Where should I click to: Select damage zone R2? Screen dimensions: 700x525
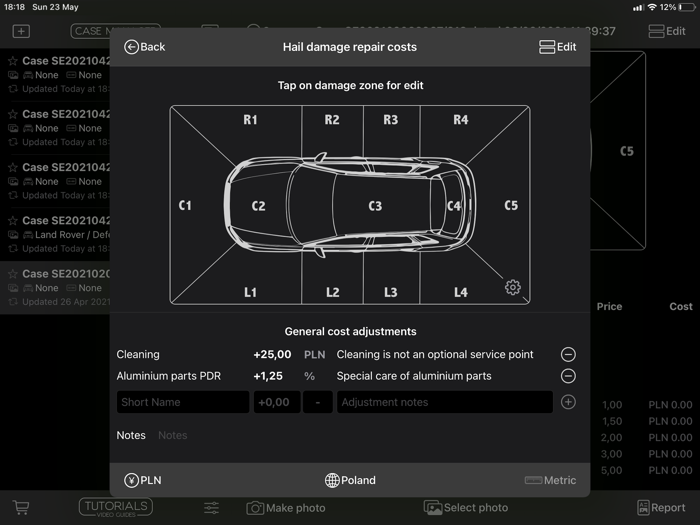(332, 120)
